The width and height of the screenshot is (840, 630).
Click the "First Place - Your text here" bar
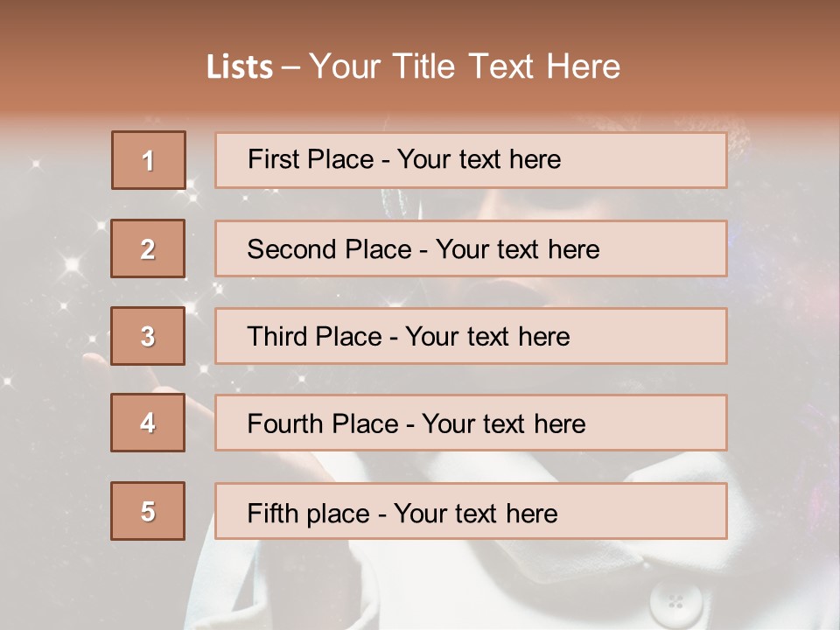pyautogui.click(x=471, y=160)
